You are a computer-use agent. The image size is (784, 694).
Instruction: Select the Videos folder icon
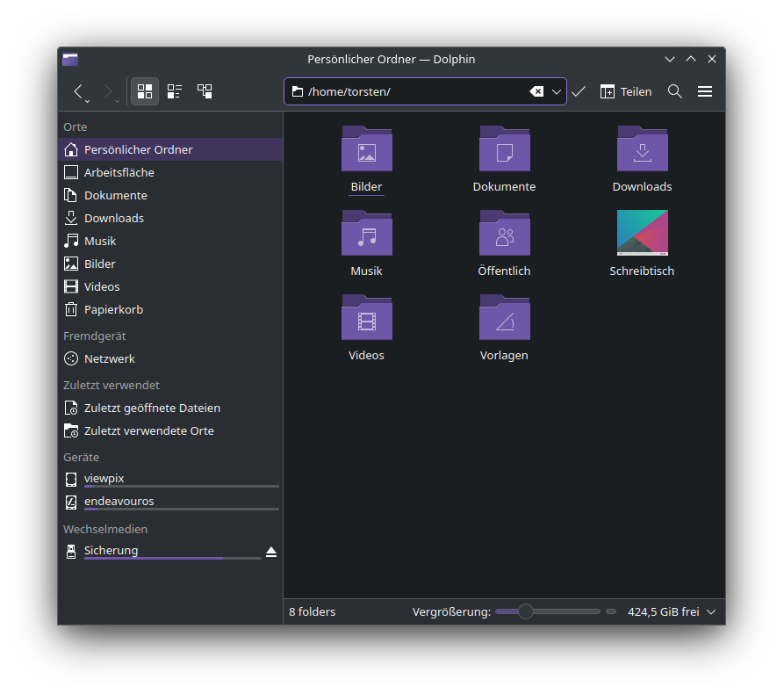click(x=366, y=317)
